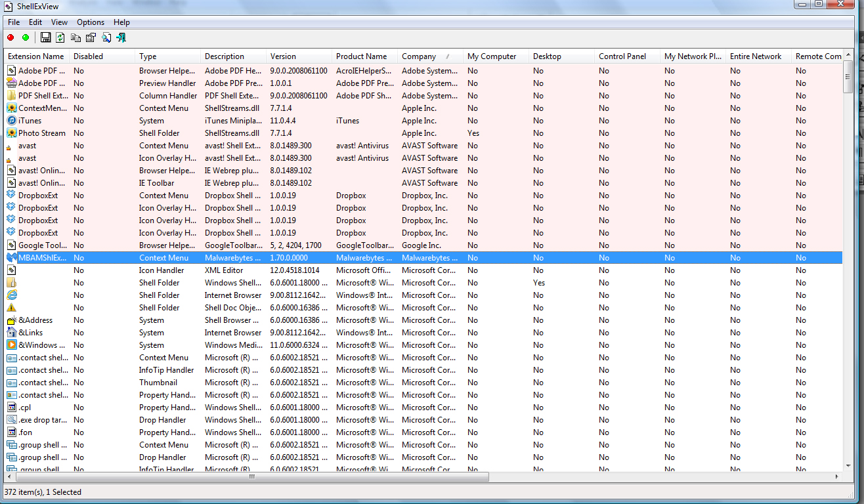Click the iTunes row icon
The height and width of the screenshot is (504, 864).
pyautogui.click(x=12, y=121)
